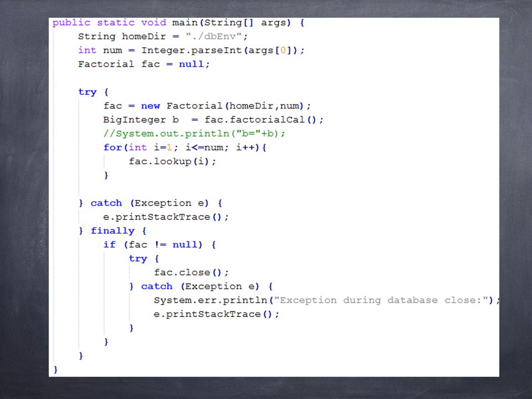Click the commented-out System.out.println line
532x399 pixels.
point(194,134)
